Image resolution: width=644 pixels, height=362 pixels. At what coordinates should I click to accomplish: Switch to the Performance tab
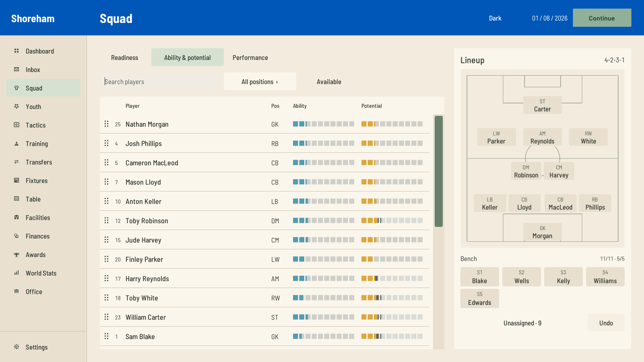pos(250,58)
